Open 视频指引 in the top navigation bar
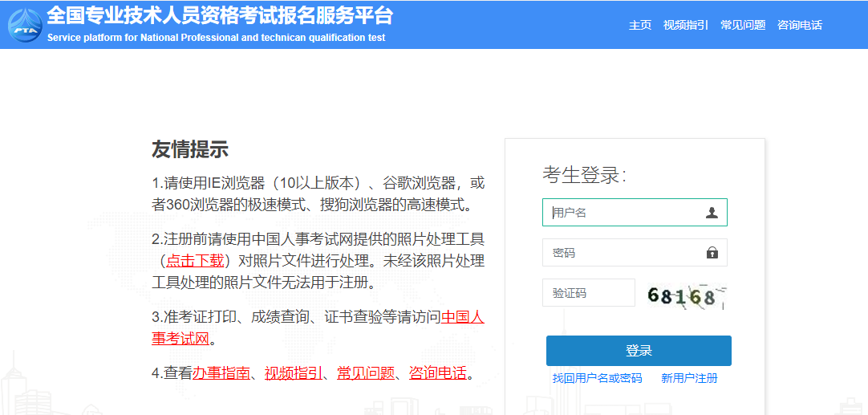Screen dimensions: 868x415 [686, 25]
